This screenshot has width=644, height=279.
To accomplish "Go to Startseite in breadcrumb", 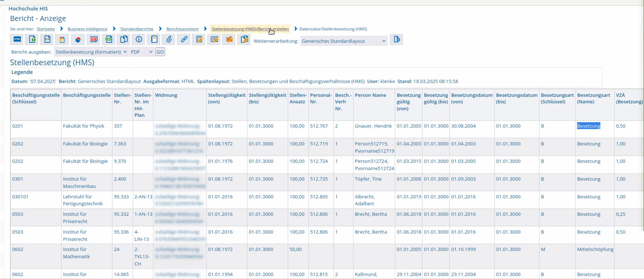I will coord(46,29).
